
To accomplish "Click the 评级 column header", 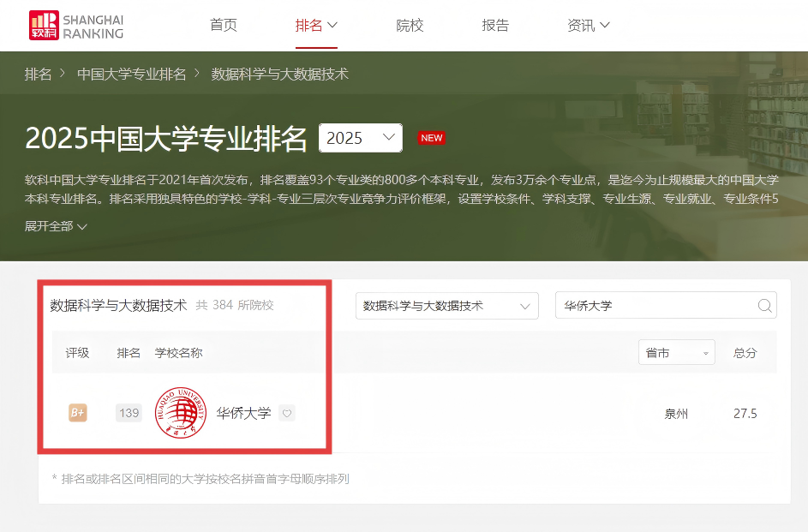I will point(77,353).
